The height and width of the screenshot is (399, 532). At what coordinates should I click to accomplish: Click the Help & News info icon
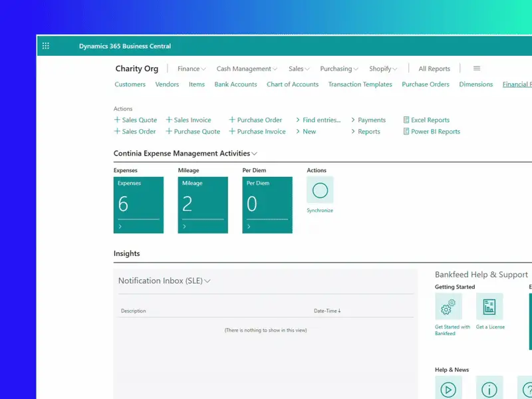(x=489, y=388)
